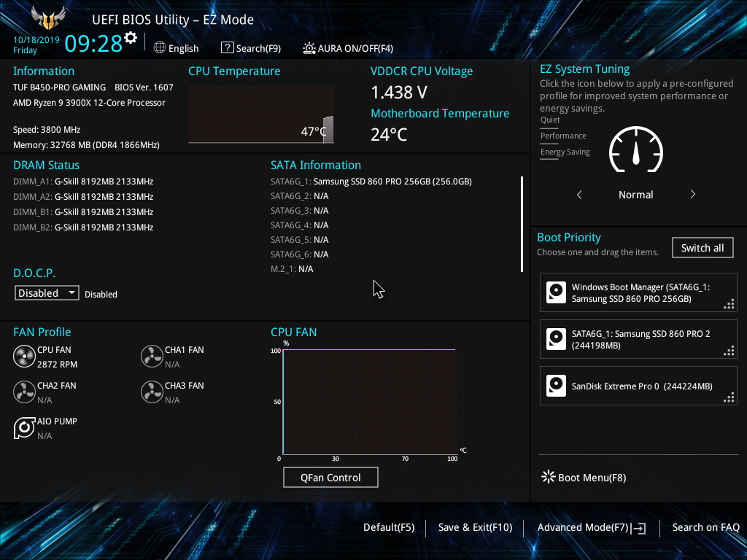Open Search on FAQ
The width and height of the screenshot is (747, 560).
point(706,527)
